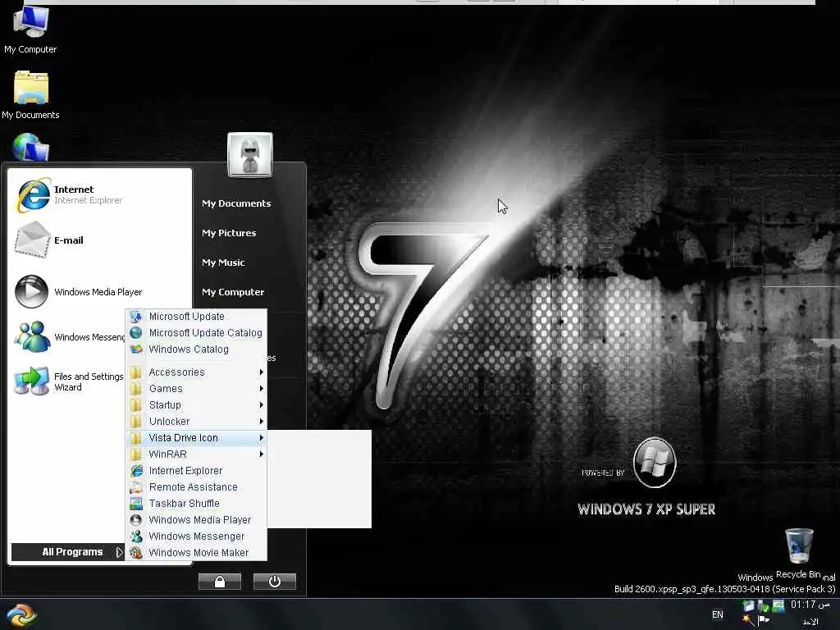Viewport: 840px width, 630px height.
Task: Expand the WinRAR submenu arrow
Action: [261, 454]
